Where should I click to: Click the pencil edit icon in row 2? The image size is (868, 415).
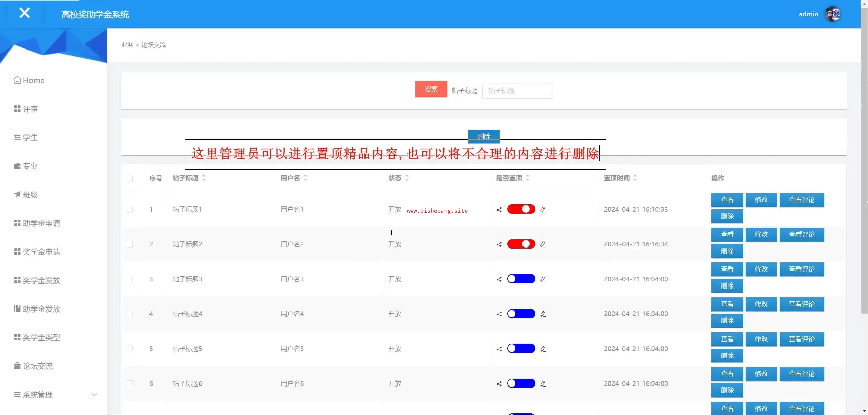click(543, 244)
